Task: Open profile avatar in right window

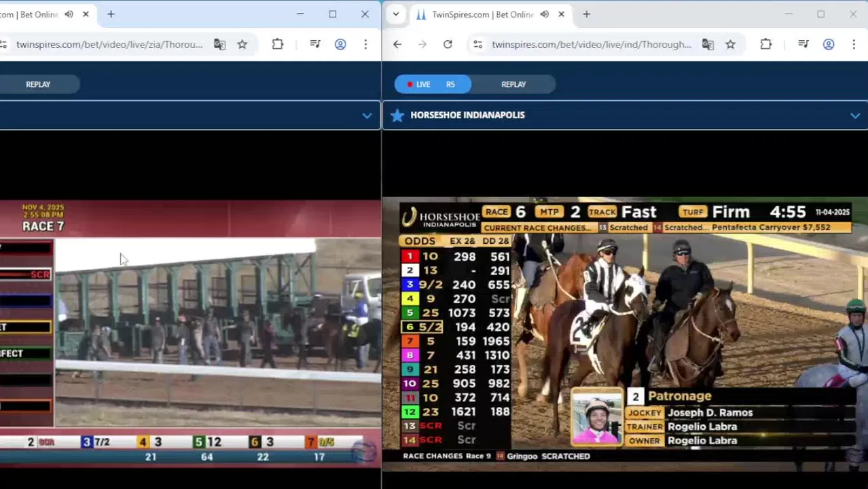Action: tap(829, 44)
